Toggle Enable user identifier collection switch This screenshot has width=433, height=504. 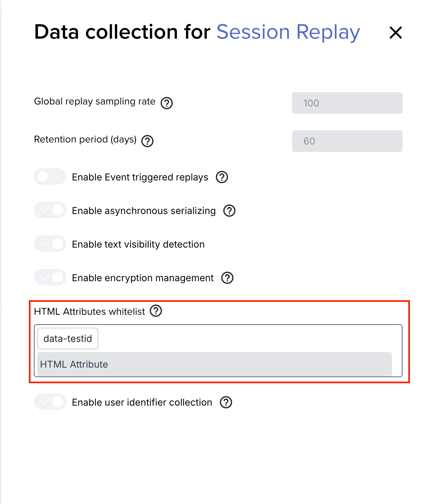[50, 402]
